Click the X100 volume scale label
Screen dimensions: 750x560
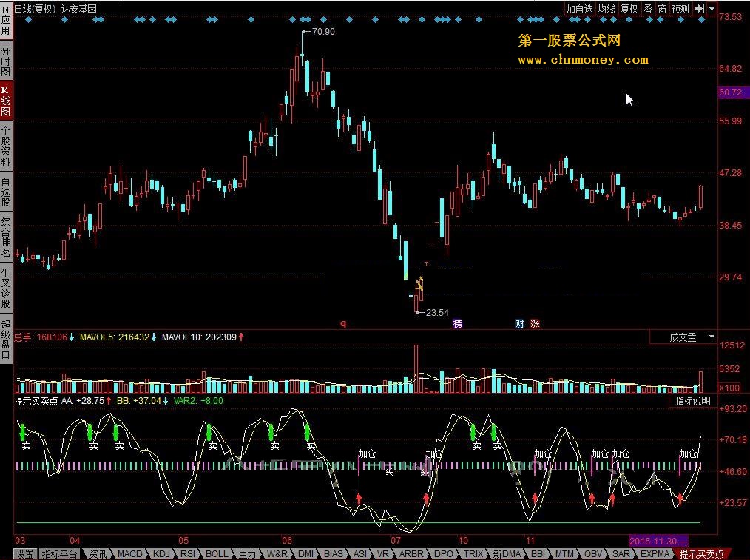[x=729, y=388]
